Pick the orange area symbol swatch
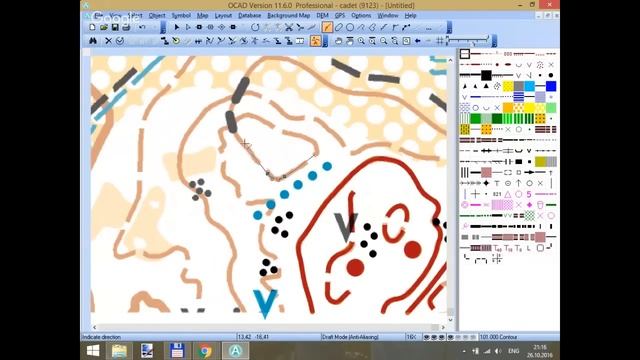The image size is (640, 360). (x=508, y=107)
